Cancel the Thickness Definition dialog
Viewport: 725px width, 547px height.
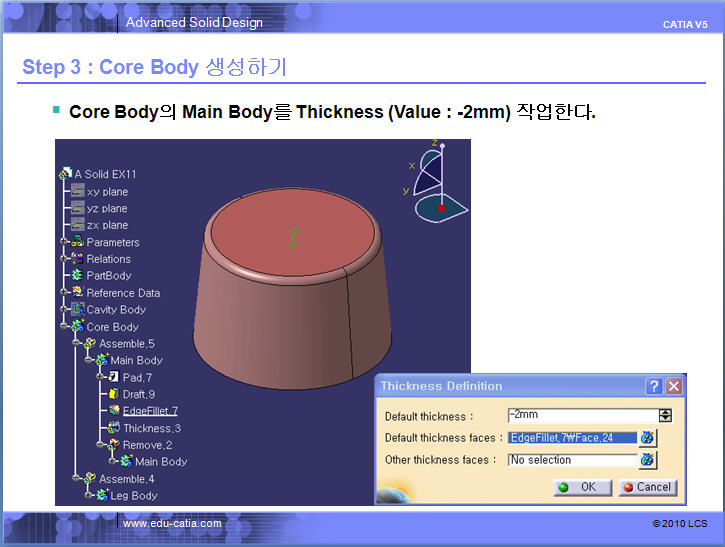pyautogui.click(x=647, y=487)
